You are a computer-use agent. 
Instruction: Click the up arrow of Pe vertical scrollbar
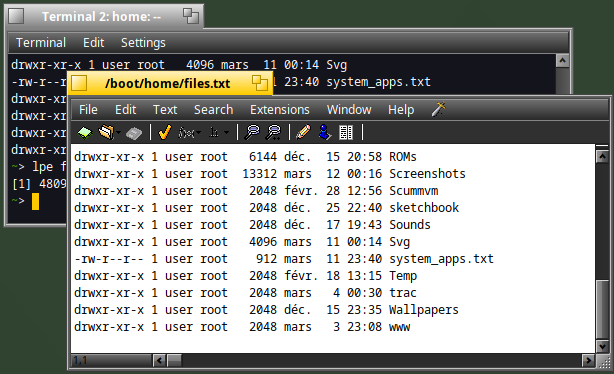pyautogui.click(x=602, y=157)
